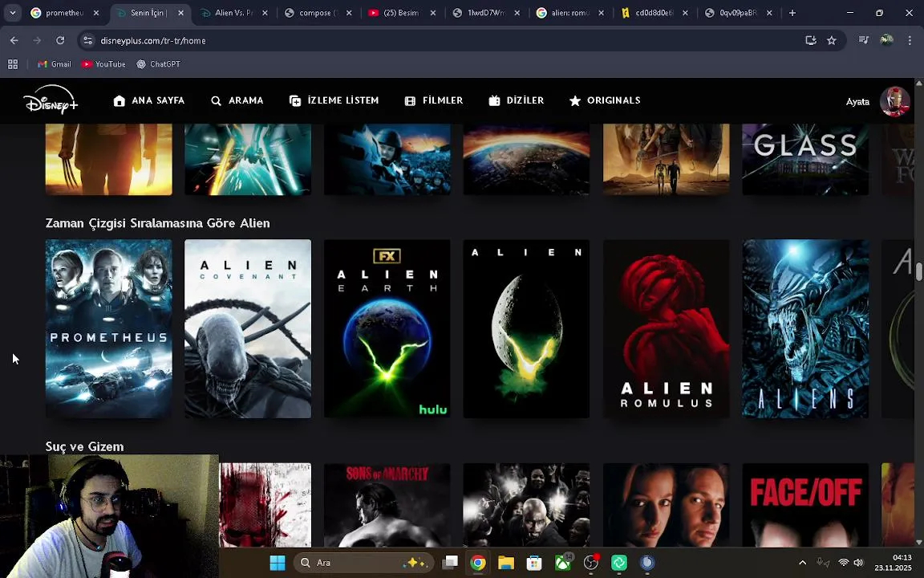Click the Disney+ logo

click(51, 100)
